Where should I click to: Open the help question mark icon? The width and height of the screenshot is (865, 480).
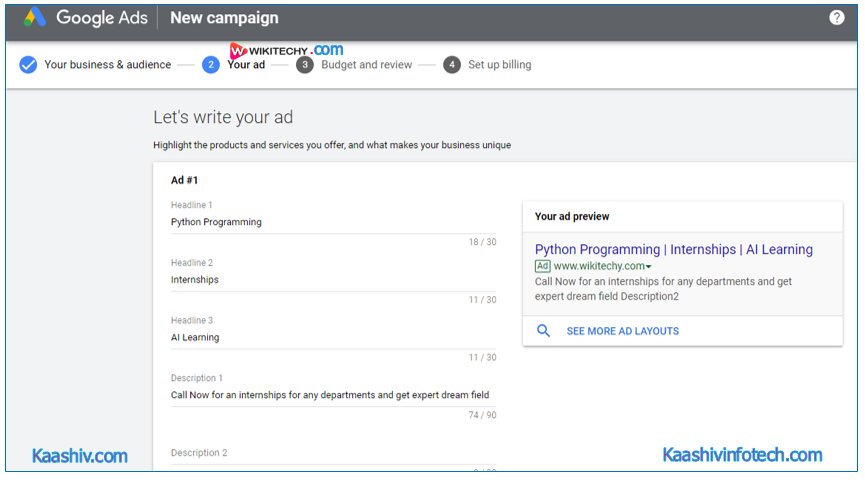[837, 17]
